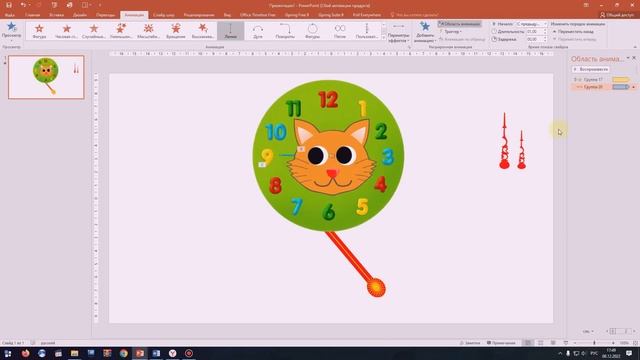Select the Петли motion path effect

click(x=340, y=31)
